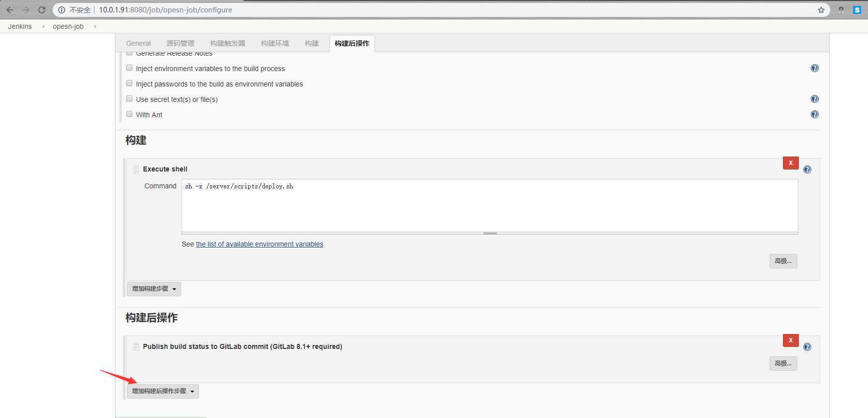This screenshot has height=418, width=868.
Task: Grab the Publish build status drag handle
Action: 136,347
